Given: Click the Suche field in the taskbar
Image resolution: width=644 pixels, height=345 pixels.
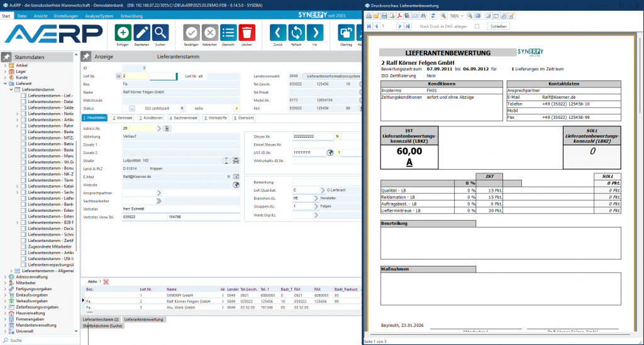Looking at the screenshot, I should click(x=38, y=340).
